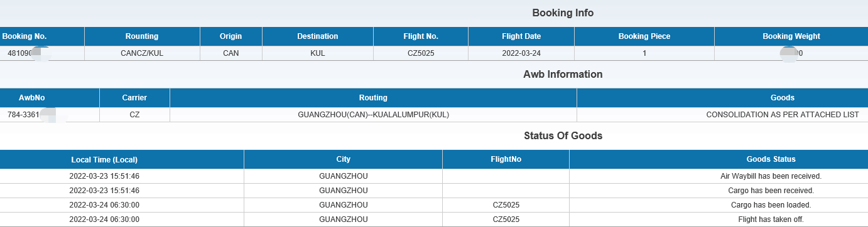Click the Origin column header
Viewport: 868px width, 227px height.
point(231,36)
